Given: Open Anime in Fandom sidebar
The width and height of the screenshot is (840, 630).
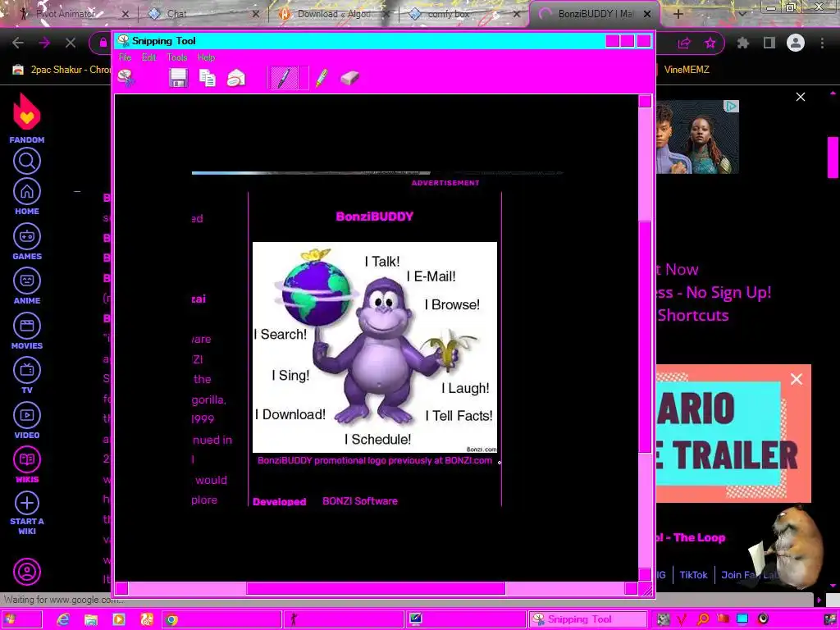Looking at the screenshot, I should point(27,286).
